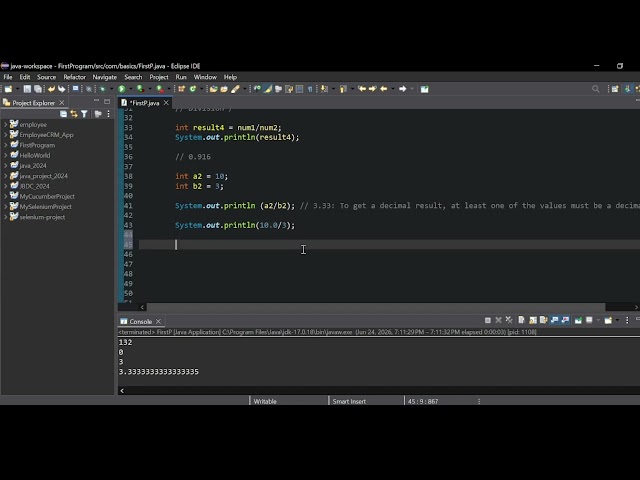Open the Debug button dropdown arrow
This screenshot has width=640, height=480.
pyautogui.click(x=111, y=89)
